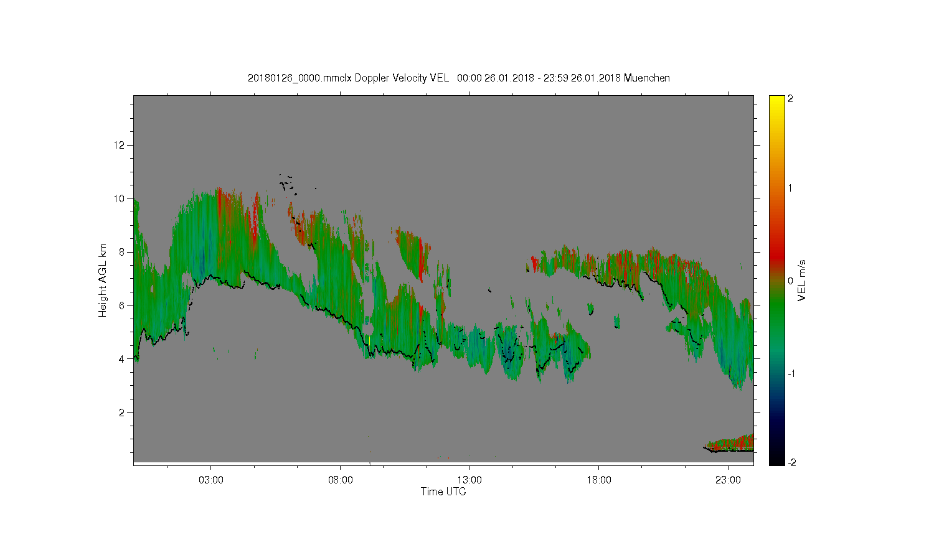Click the 18:00 time tick label
Screen dimensions: 934x560
coord(599,480)
